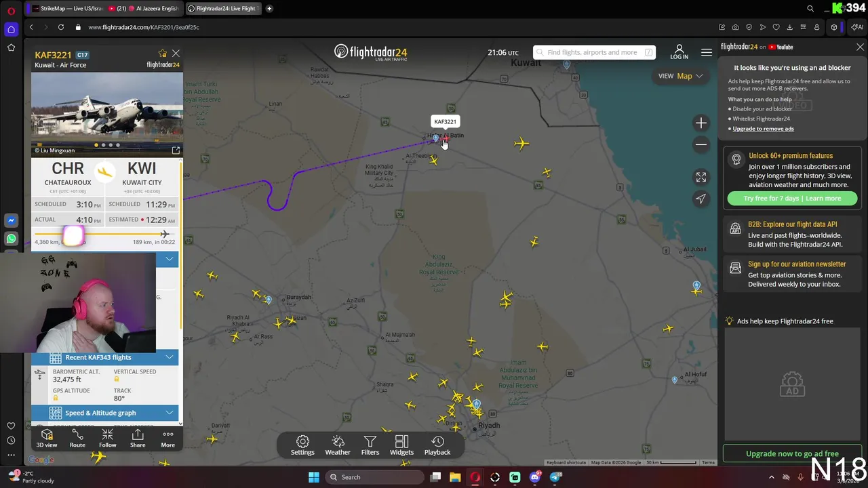Screen dimensions: 868x488
Task: Open a new browser tab
Action: 269,9
